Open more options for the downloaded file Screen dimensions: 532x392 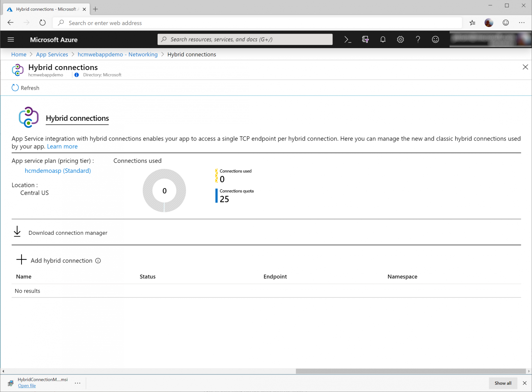point(78,383)
